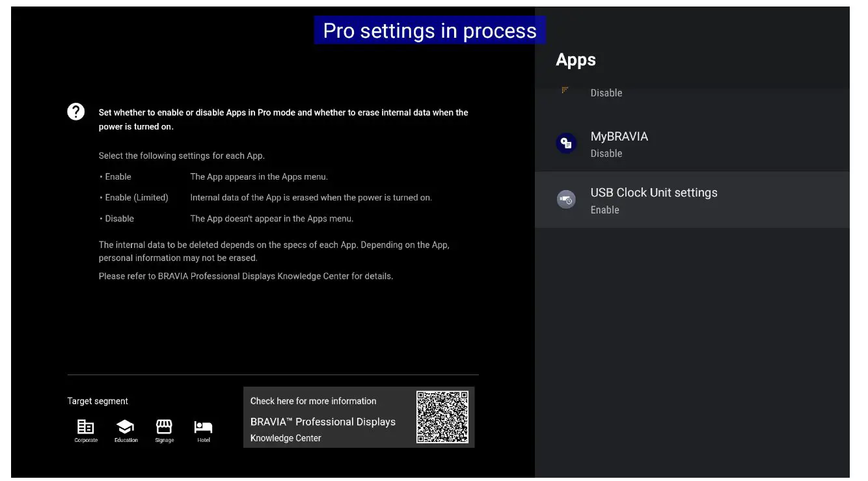This screenshot has width=868, height=481.
Task: Click the partially hidden app icon above MyBRAVIA
Action: (x=565, y=90)
